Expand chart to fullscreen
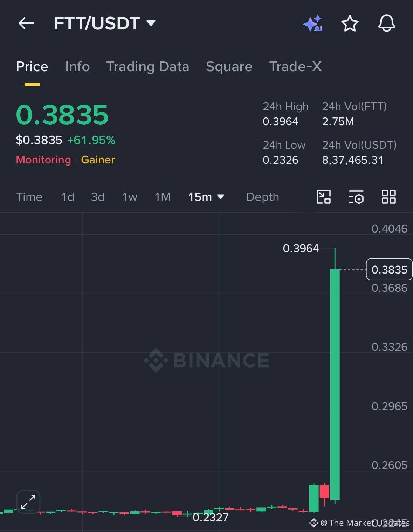The image size is (413, 532). [x=28, y=502]
